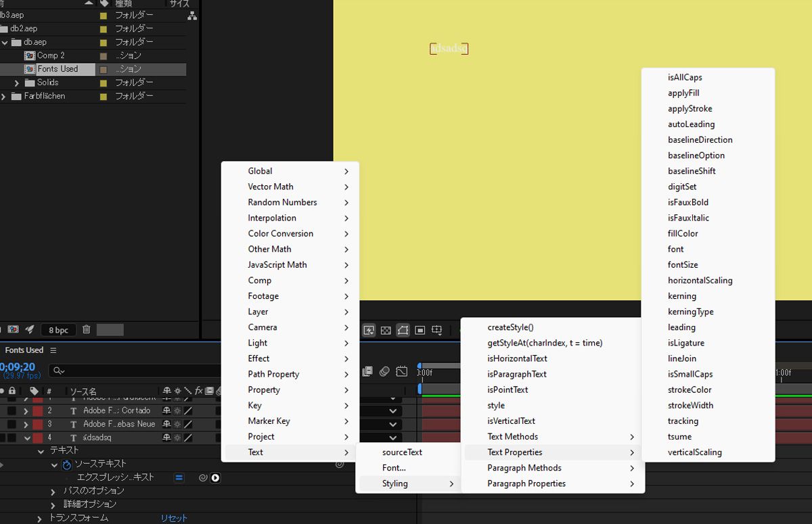The width and height of the screenshot is (812, 524).
Task: Enable the Motion Blur switch in the timeline
Action: 384,371
